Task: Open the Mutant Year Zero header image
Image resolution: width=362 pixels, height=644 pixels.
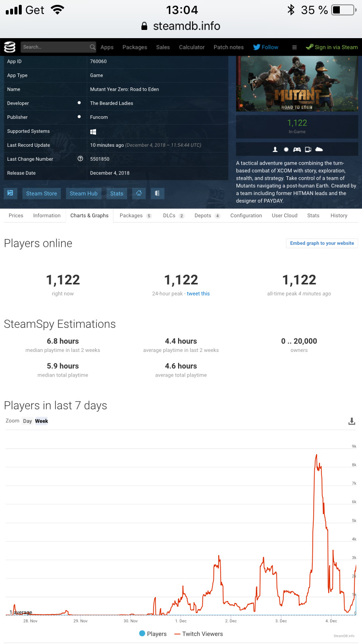Action: (x=297, y=84)
